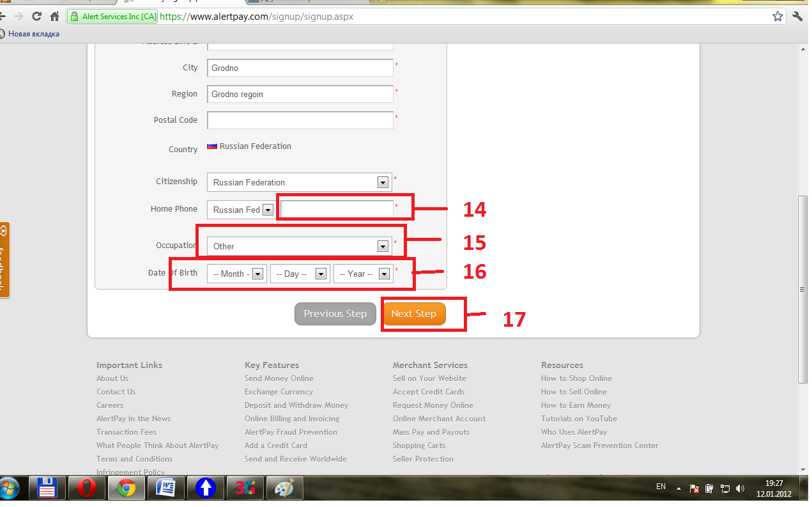Open the Contact Us link
This screenshot has width=812, height=507.
coord(116,392)
